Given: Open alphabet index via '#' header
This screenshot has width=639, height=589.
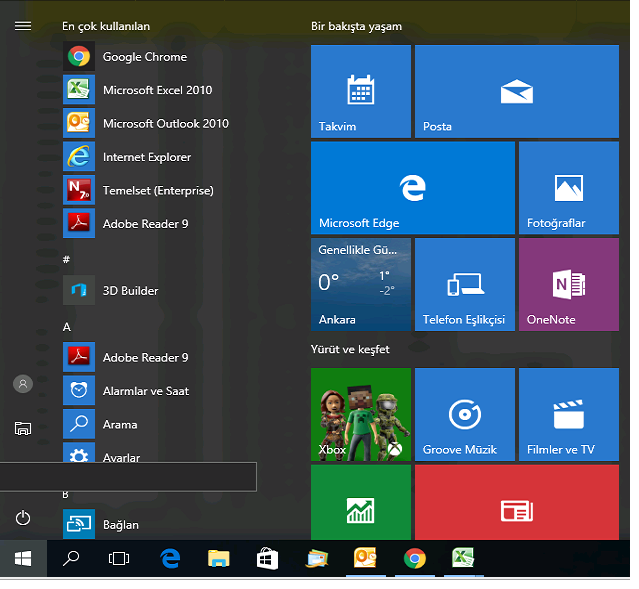Looking at the screenshot, I should [x=67, y=259].
